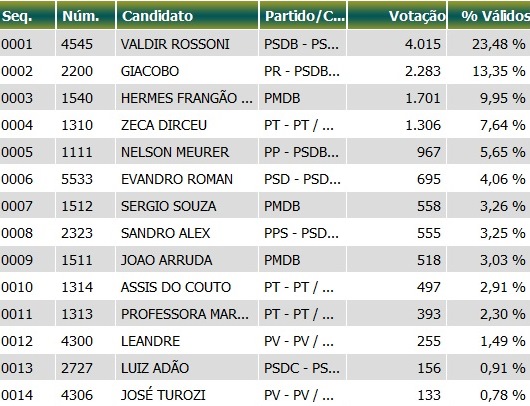This screenshot has width=530, height=406.
Task: Click NELSON MEURER candidate name
Action: click(x=175, y=152)
